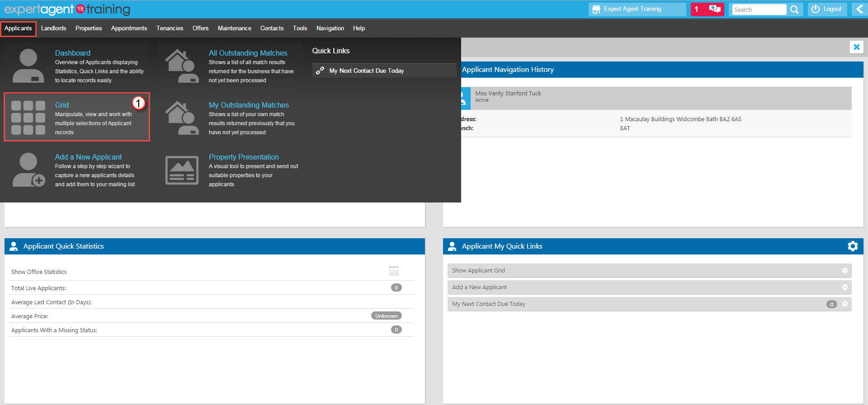
Task: Click the My Outstanding Matches house icon
Action: tap(182, 118)
